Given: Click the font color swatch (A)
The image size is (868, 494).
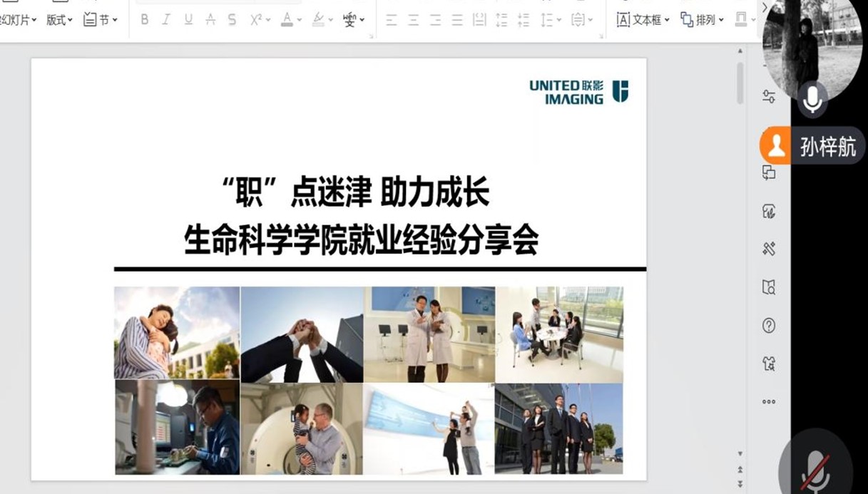Looking at the screenshot, I should click(x=287, y=20).
